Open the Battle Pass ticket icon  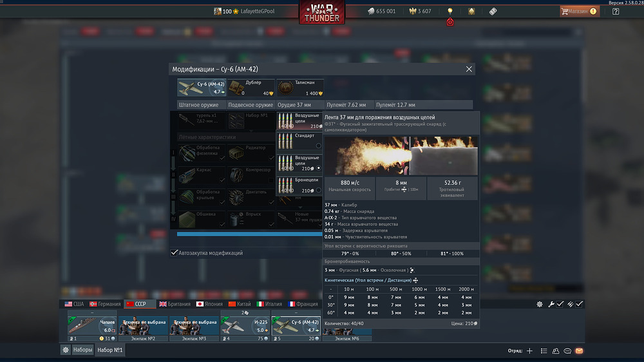pos(493,11)
